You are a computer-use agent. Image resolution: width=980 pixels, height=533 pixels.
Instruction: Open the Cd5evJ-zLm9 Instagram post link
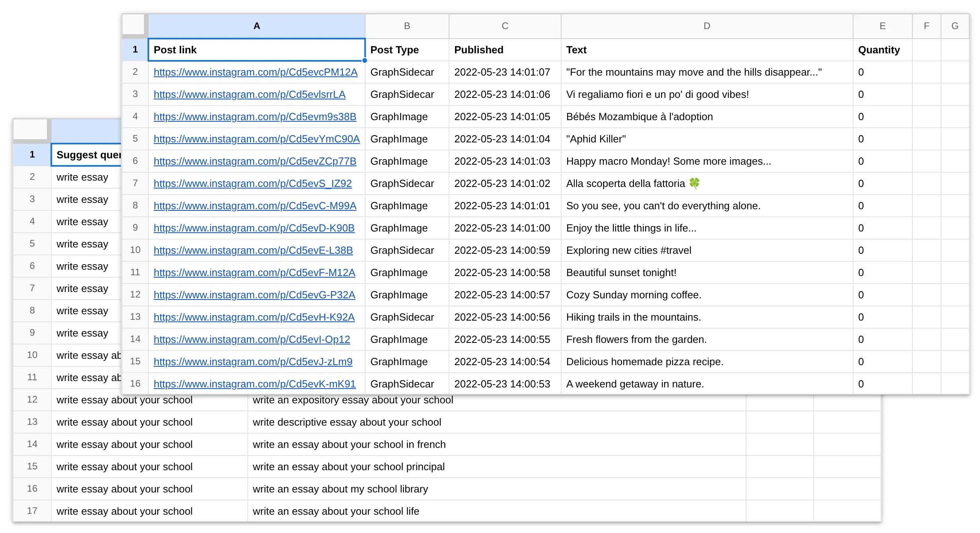[253, 362]
